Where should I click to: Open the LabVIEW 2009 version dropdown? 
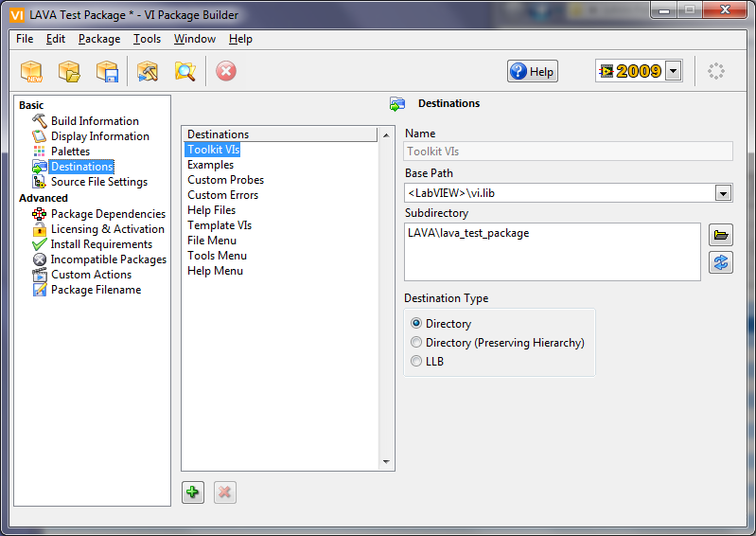[673, 71]
